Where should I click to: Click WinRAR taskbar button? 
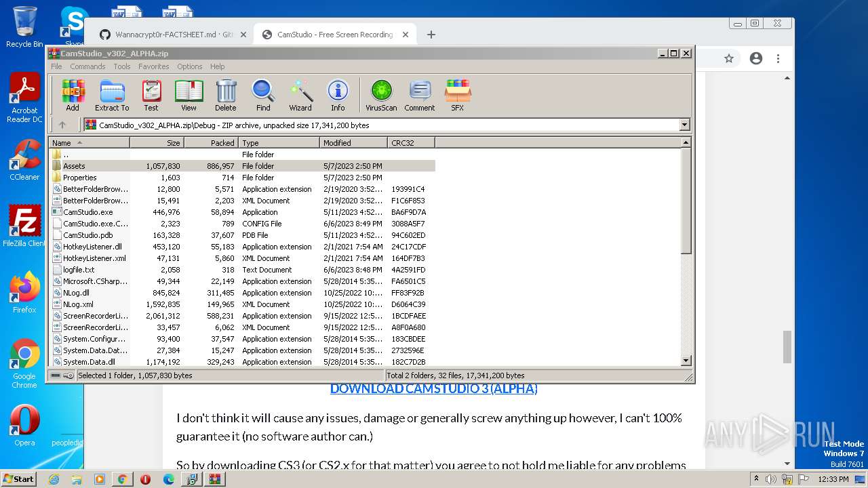click(215, 479)
